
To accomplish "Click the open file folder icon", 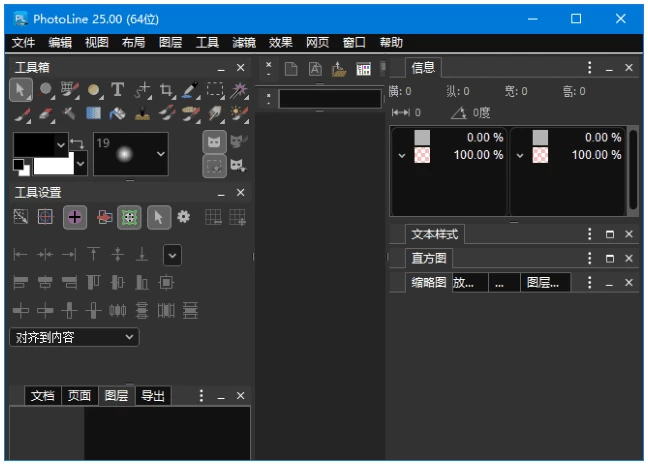I will (339, 69).
